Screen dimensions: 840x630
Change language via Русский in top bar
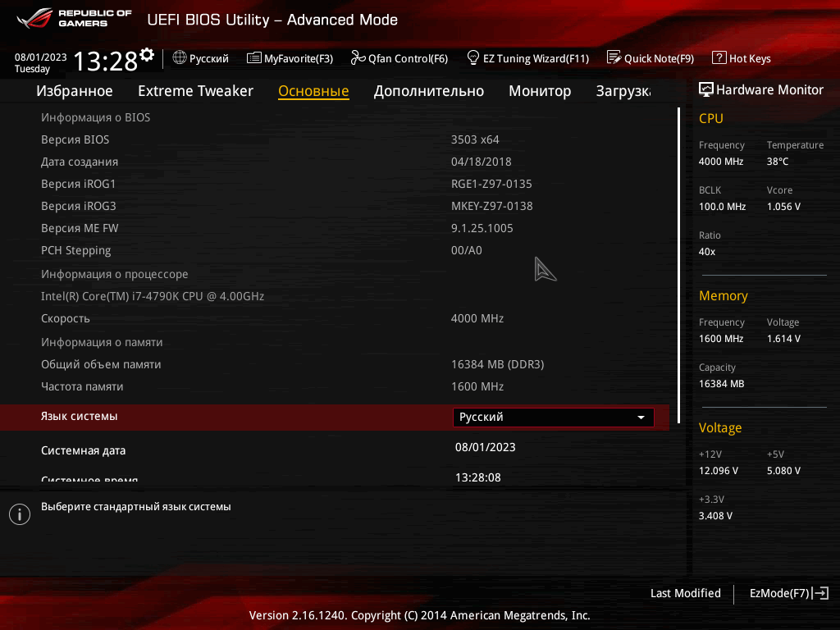[209, 58]
